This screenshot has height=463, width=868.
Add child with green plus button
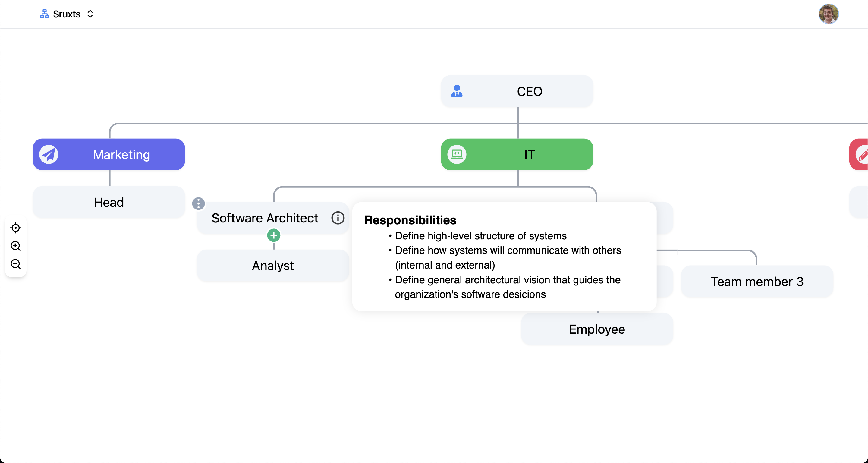point(274,235)
